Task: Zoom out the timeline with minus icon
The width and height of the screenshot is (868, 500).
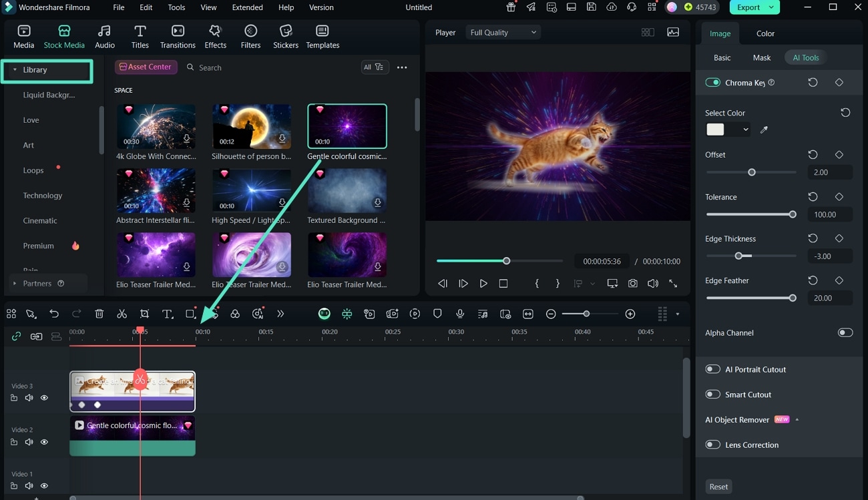Action: tap(551, 314)
